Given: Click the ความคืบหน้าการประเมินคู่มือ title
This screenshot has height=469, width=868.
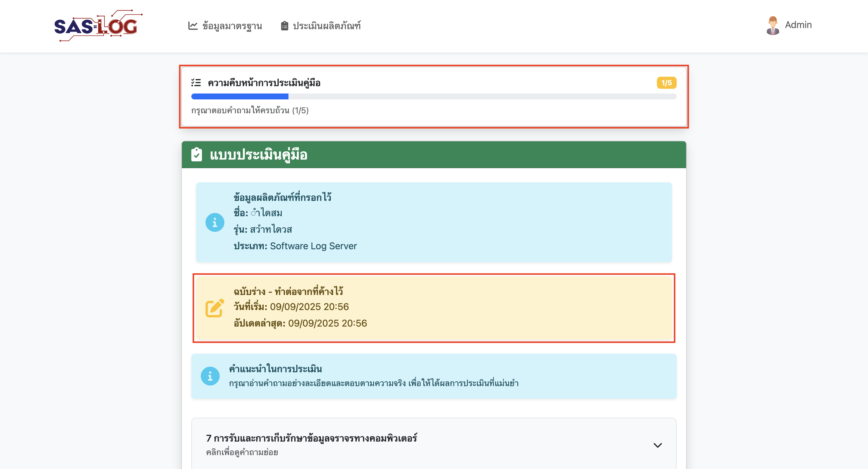Looking at the screenshot, I should [x=264, y=83].
